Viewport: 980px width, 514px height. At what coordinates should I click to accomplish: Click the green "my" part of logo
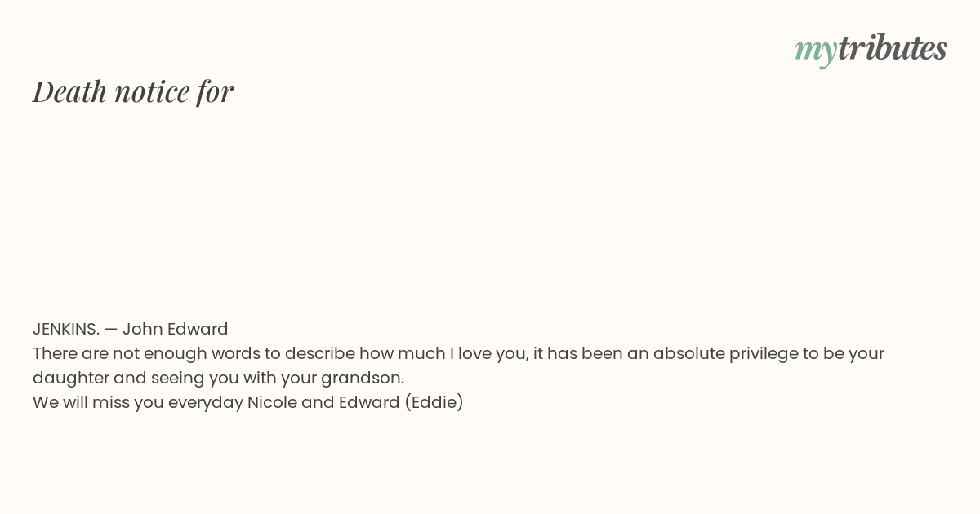(x=816, y=51)
